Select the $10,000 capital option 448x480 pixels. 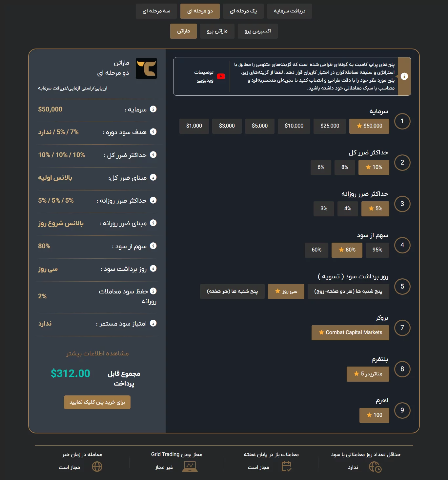pos(294,126)
